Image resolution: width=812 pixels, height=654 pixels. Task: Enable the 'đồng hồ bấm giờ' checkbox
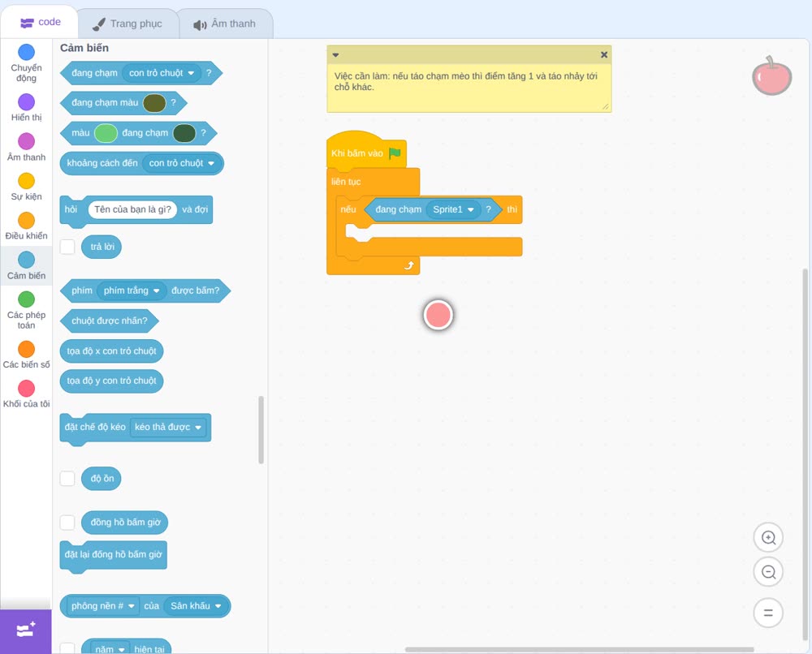(x=67, y=522)
